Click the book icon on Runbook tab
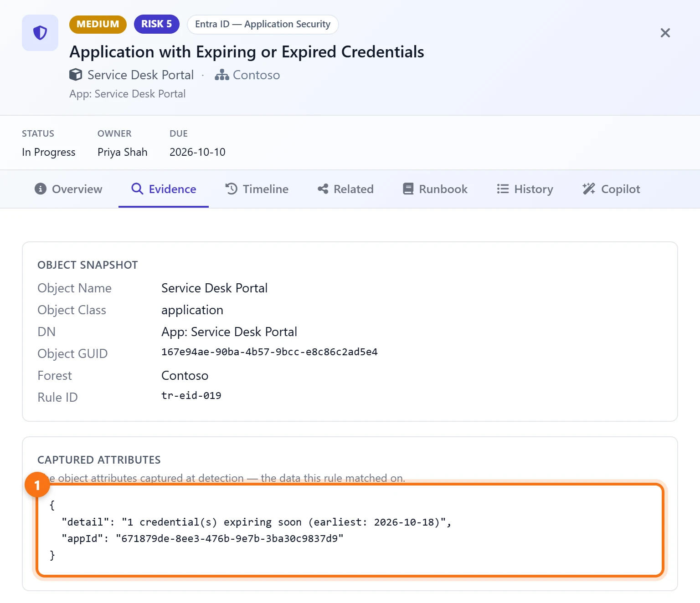The width and height of the screenshot is (700, 603). 408,189
